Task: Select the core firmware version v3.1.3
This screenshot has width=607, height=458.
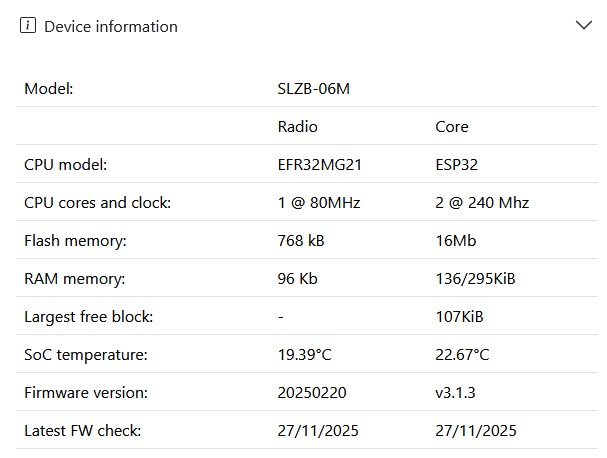Action: [x=455, y=393]
